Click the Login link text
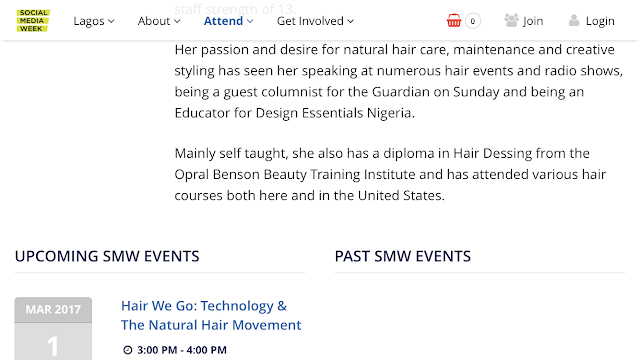 (x=600, y=21)
